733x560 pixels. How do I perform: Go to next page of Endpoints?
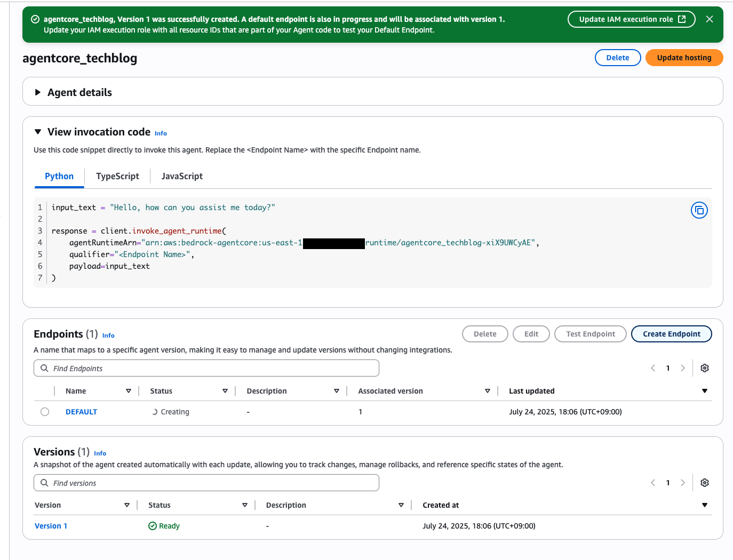coord(683,368)
